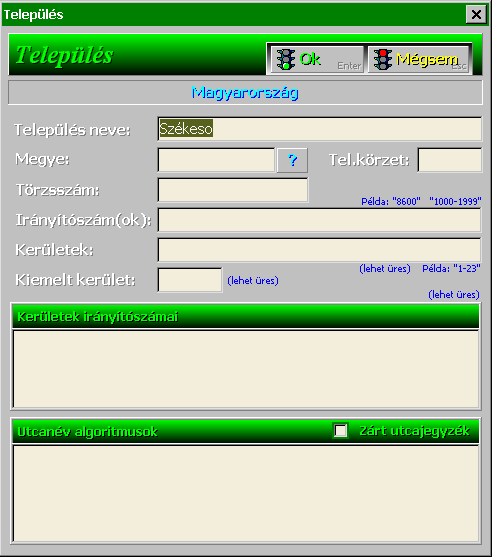Viewport: 492px width, 557px height.
Task: Click the Magyarország country banner
Action: (245, 93)
